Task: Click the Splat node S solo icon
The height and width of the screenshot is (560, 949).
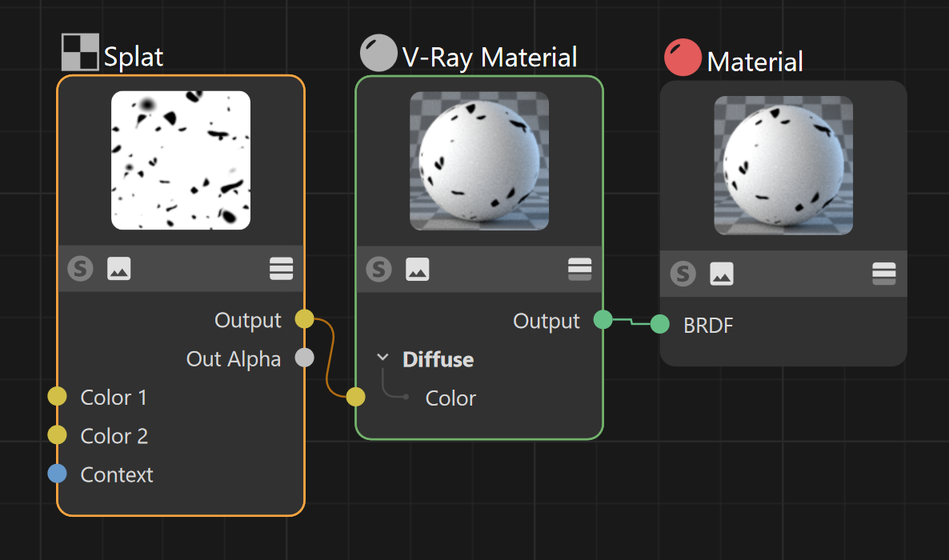Action: (81, 268)
